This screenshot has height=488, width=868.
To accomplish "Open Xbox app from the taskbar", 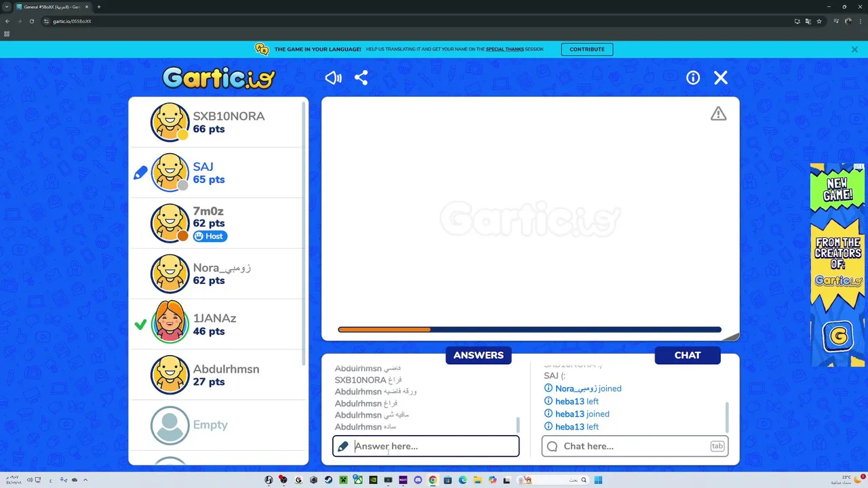I will coord(358,480).
